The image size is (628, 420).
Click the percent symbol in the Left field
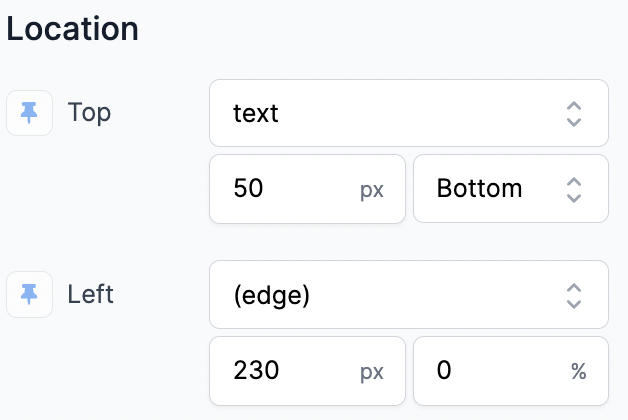point(579,371)
